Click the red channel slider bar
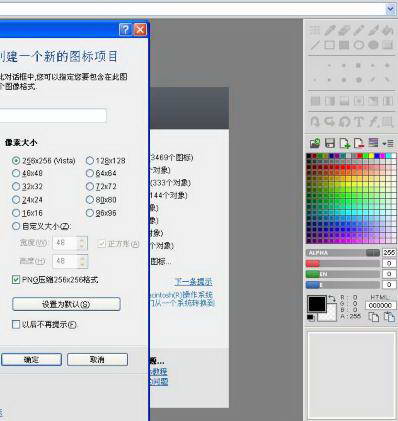Screen dimensions: 398x421 pyautogui.click(x=343, y=264)
